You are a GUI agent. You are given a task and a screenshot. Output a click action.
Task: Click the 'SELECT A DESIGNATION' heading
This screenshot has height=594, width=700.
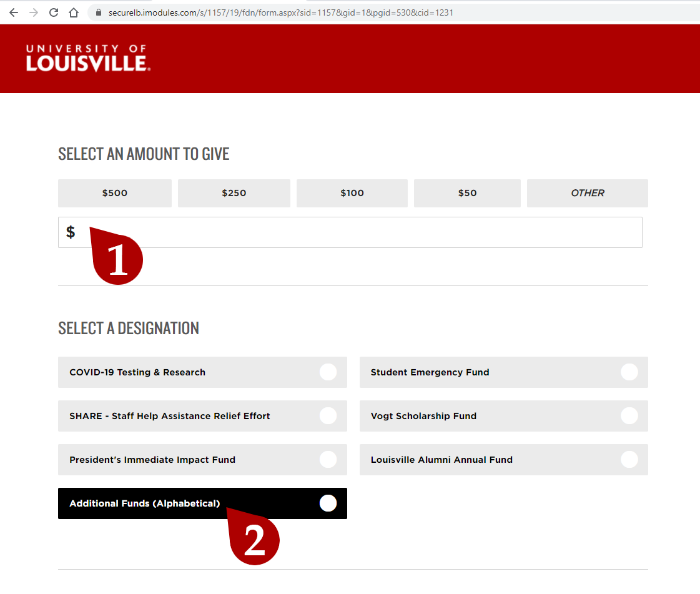tap(129, 329)
